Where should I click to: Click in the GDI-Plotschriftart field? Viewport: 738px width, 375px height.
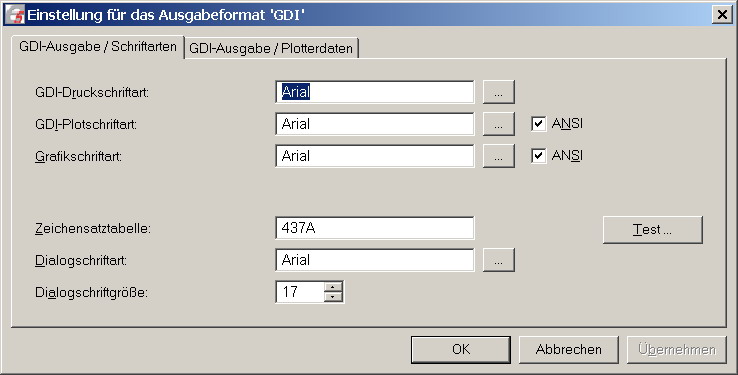tap(375, 124)
